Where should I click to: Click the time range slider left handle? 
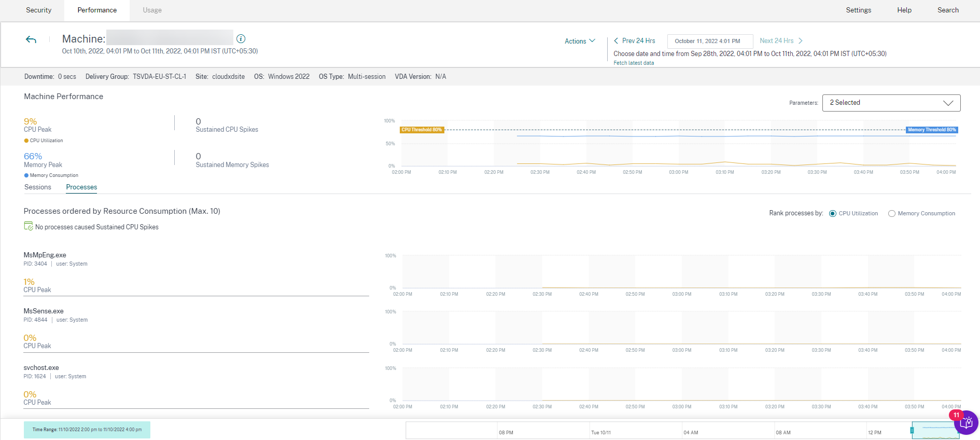click(912, 430)
